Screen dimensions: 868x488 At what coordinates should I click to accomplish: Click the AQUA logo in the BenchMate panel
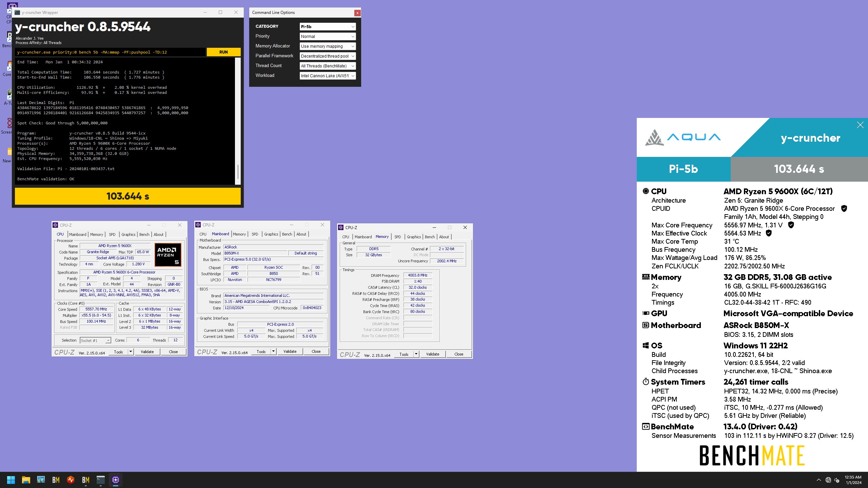[x=683, y=137]
